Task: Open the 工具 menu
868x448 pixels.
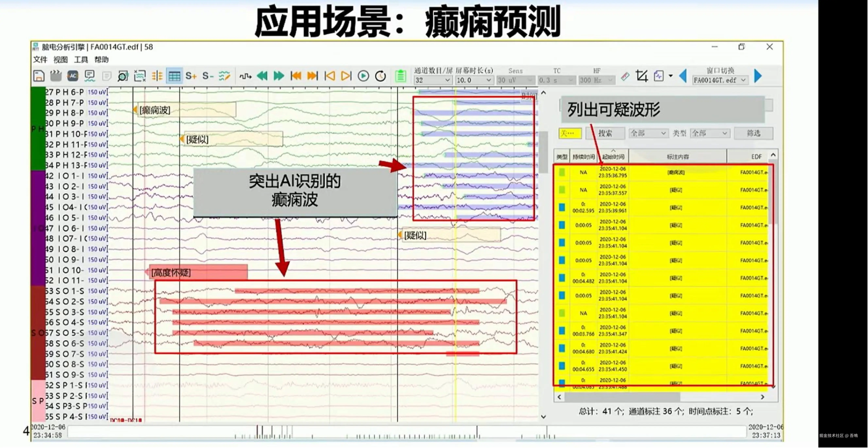Action: 81,60
